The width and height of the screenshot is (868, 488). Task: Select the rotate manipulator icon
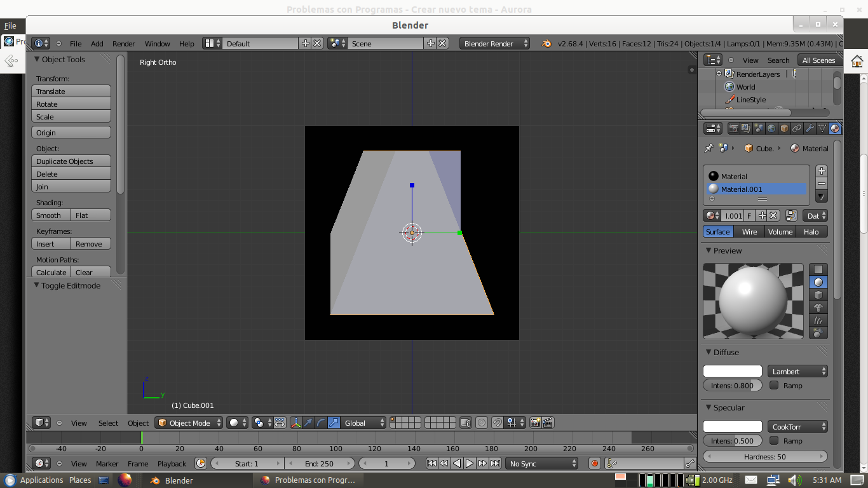(321, 423)
